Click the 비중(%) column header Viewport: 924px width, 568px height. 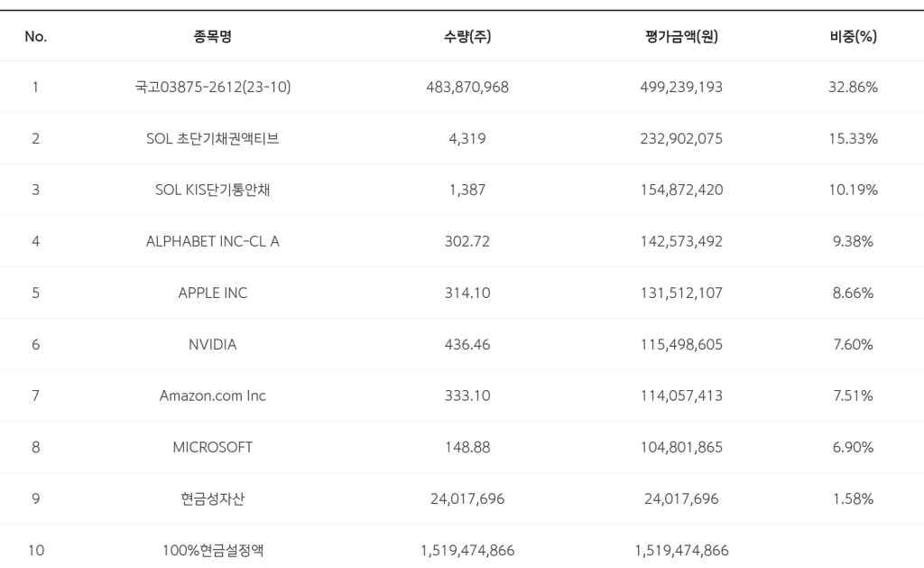(853, 36)
